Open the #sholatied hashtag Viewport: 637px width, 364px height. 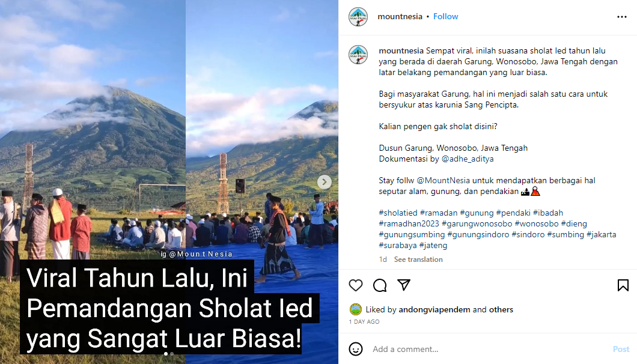[x=398, y=213]
